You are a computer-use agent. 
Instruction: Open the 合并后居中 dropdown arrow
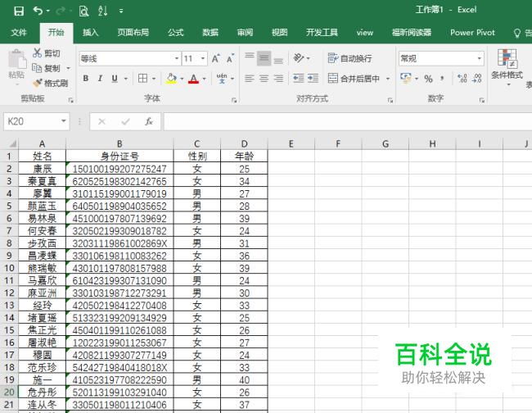point(388,79)
